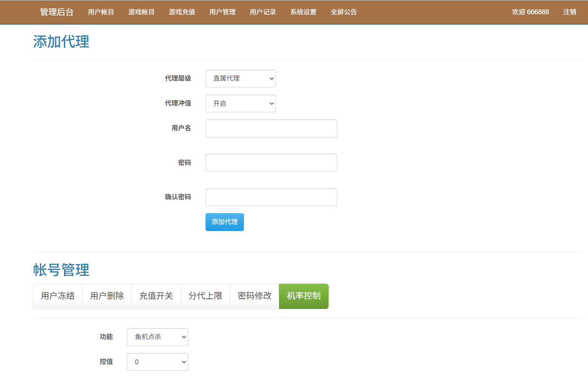Click the 欢迎 666888 account link

530,12
